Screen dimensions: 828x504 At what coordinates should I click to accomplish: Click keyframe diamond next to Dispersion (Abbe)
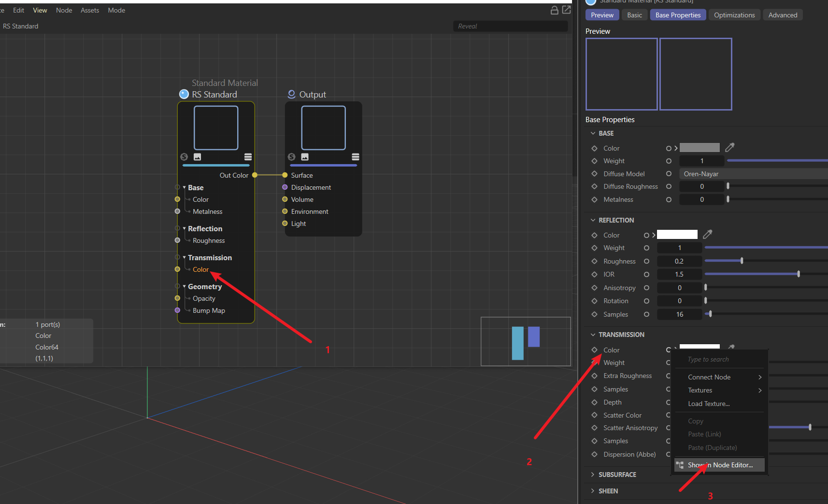pos(594,454)
